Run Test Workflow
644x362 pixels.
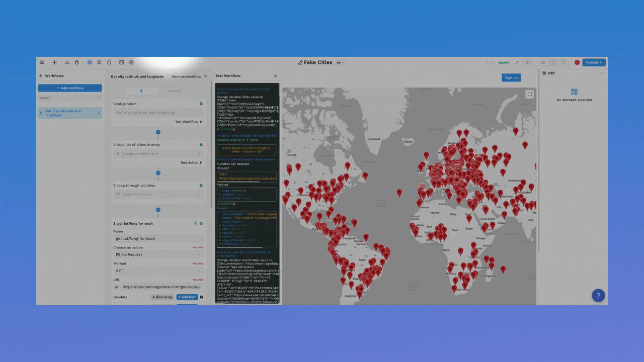click(x=189, y=122)
